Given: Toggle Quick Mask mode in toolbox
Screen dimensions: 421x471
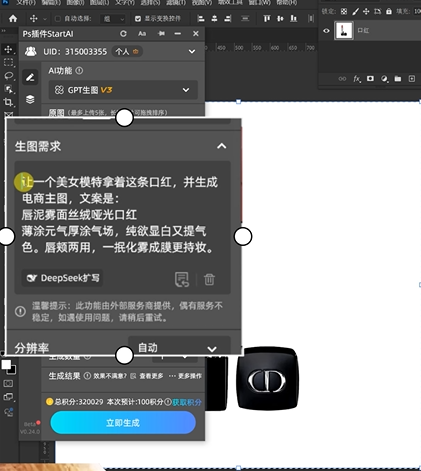Looking at the screenshot, I should (x=8, y=383).
